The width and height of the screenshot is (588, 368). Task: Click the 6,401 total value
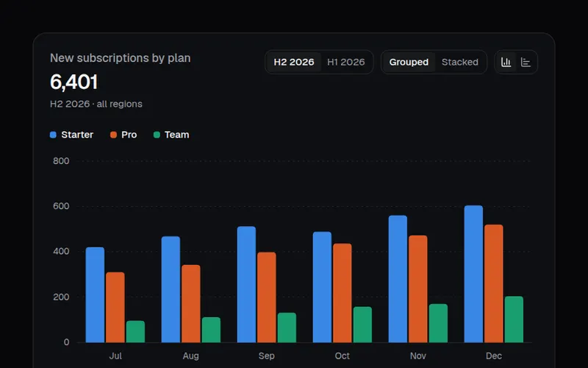tap(74, 82)
